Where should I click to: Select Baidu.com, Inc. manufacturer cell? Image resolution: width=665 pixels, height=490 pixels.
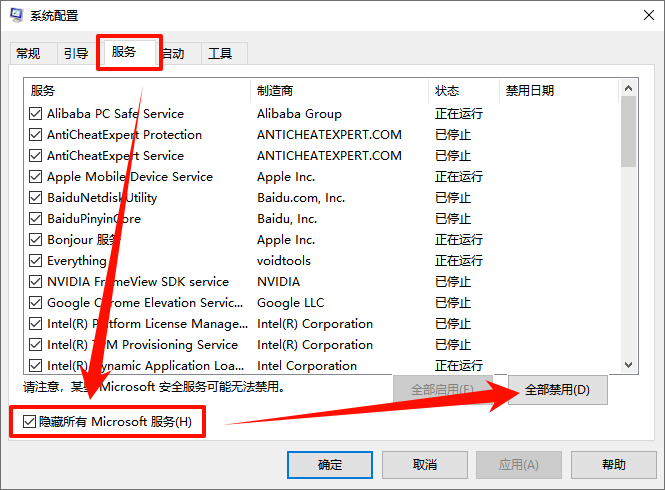(301, 198)
